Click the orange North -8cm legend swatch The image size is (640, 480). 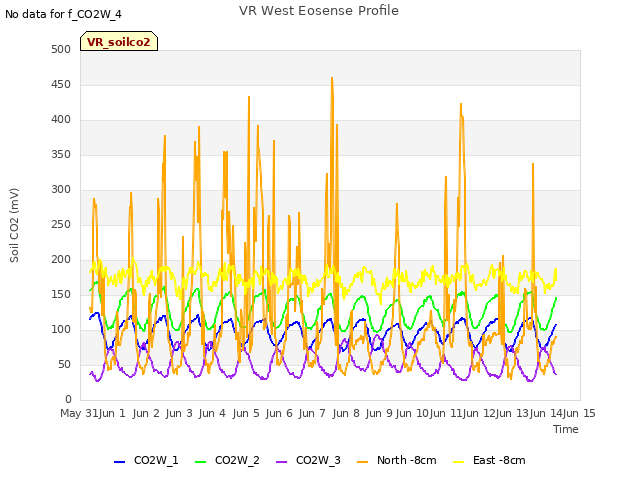(x=362, y=462)
